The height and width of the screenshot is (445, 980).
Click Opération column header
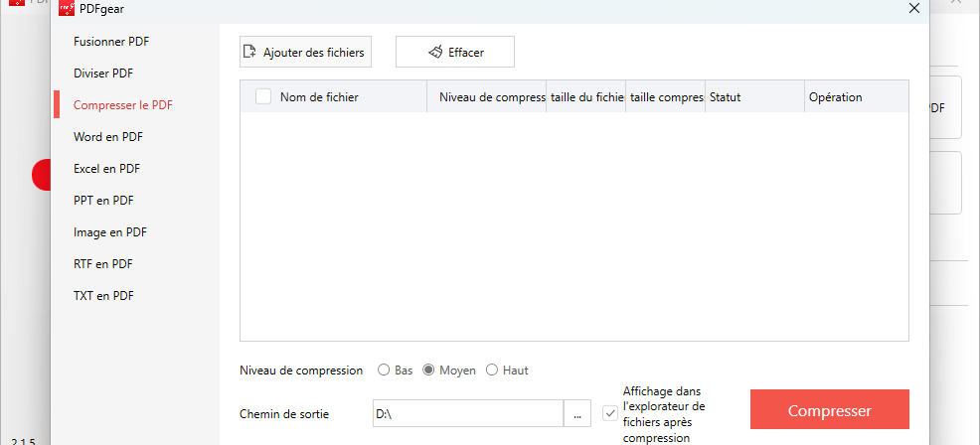point(857,97)
